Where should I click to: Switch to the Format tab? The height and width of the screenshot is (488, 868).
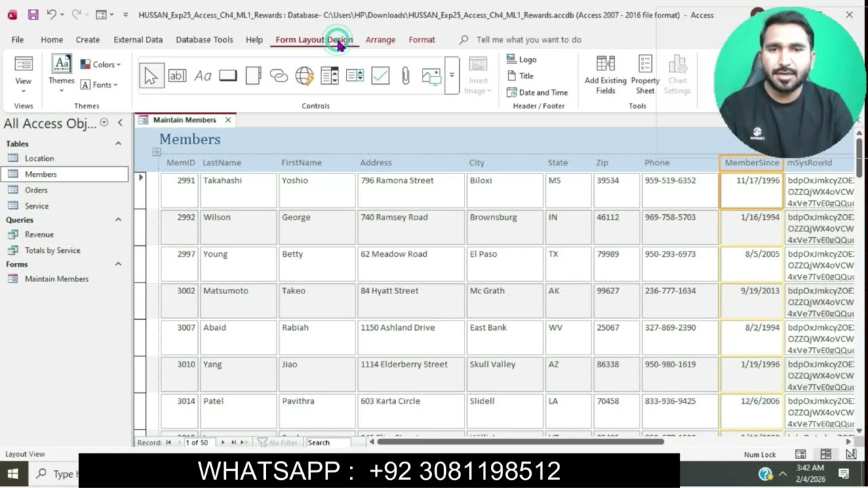click(x=422, y=39)
